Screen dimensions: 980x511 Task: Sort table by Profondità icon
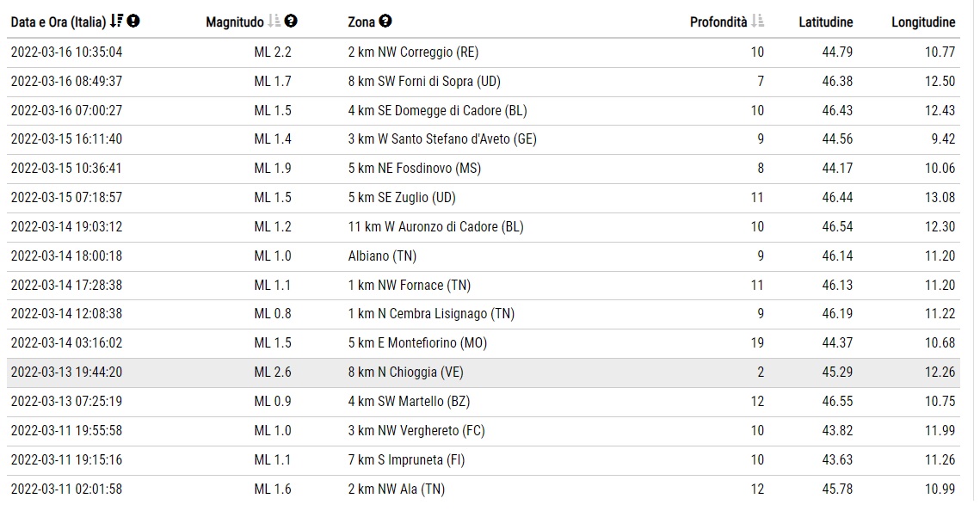[757, 22]
